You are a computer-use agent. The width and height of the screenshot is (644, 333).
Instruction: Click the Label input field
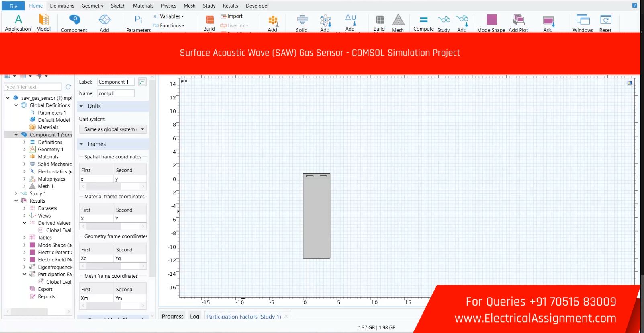(116, 82)
